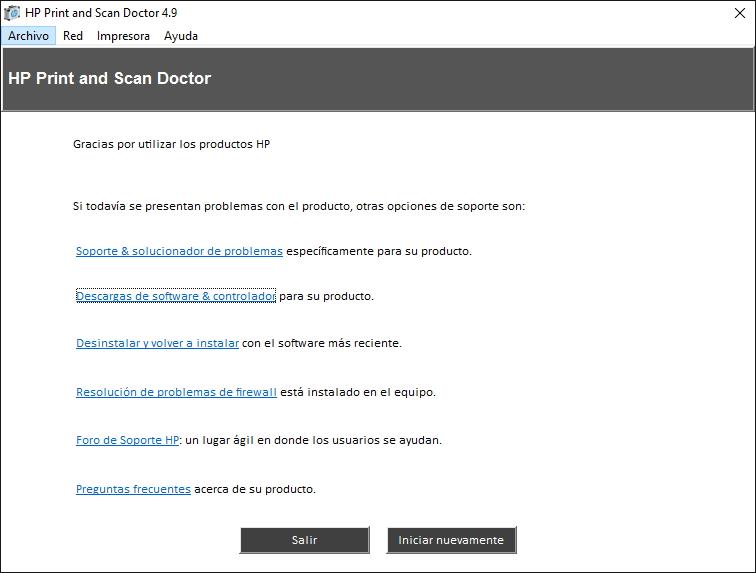Image resolution: width=756 pixels, height=573 pixels.
Task: Click the text 'está instalado en el equipo.'
Action: pos(358,392)
